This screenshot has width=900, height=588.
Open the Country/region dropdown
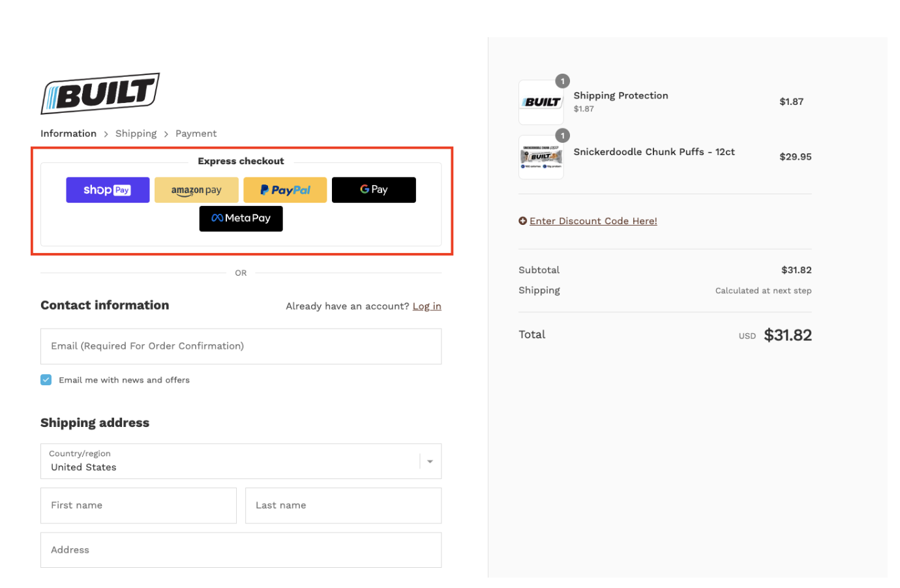tap(241, 462)
